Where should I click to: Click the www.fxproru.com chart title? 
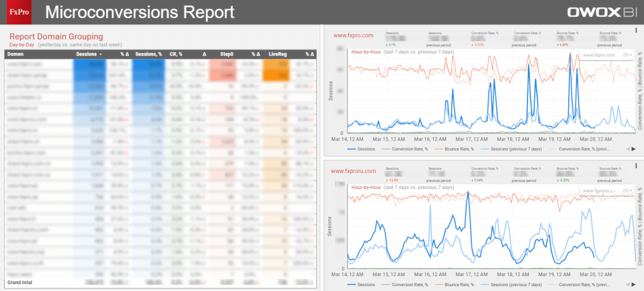355,171
